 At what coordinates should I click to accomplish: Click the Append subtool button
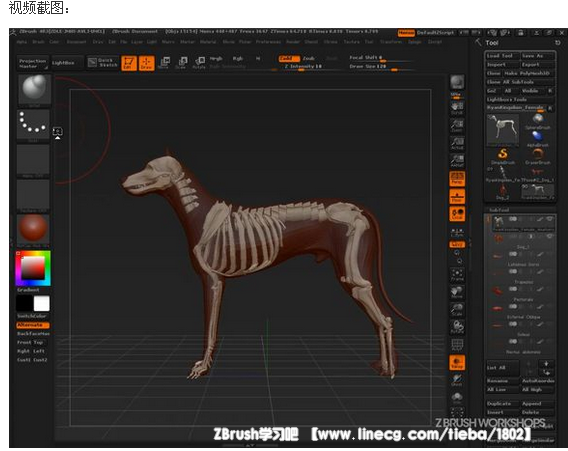(538, 404)
